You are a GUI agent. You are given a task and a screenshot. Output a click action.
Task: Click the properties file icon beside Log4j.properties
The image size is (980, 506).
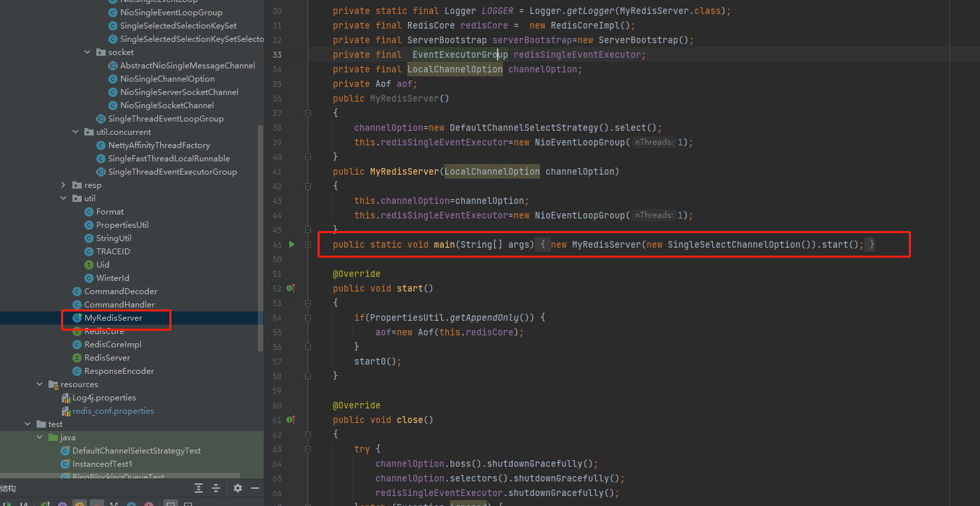[66, 398]
